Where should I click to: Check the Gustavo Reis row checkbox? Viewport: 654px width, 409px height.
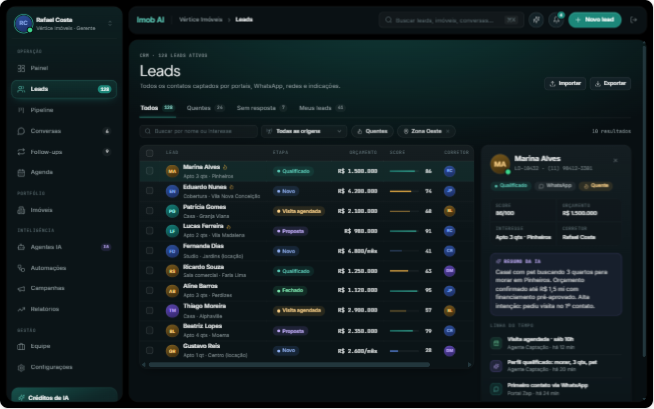[149, 350]
